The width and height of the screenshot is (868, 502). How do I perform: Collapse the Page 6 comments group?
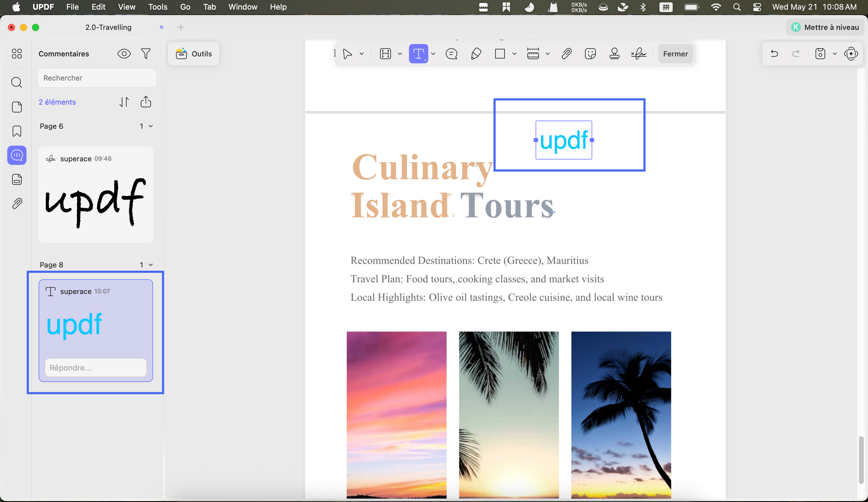pos(150,126)
